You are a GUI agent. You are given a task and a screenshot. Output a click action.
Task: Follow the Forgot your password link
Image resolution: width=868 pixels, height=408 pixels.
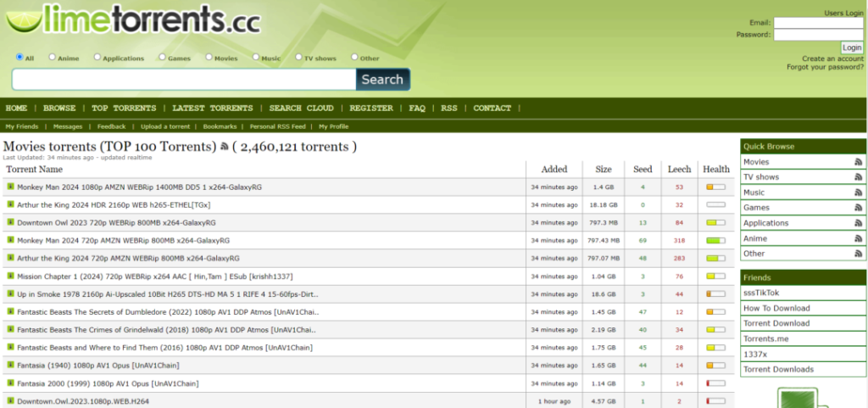(x=825, y=67)
